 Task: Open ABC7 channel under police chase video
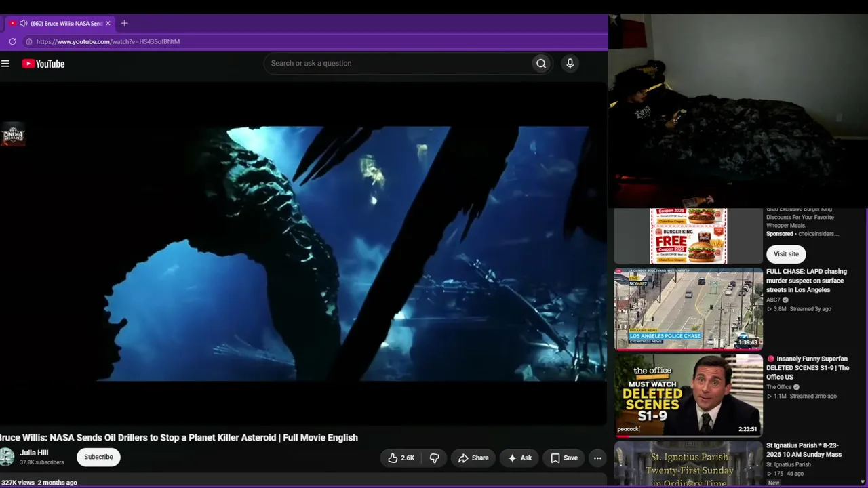pos(773,300)
